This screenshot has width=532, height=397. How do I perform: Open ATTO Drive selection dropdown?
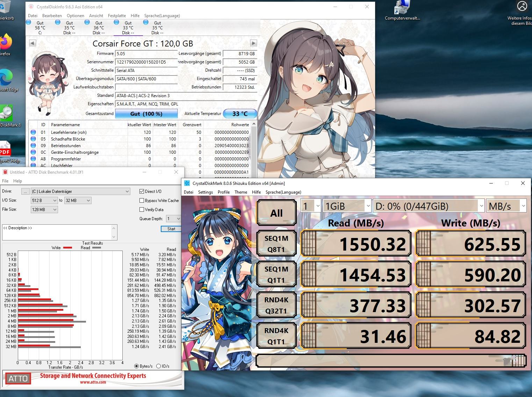[x=80, y=191]
